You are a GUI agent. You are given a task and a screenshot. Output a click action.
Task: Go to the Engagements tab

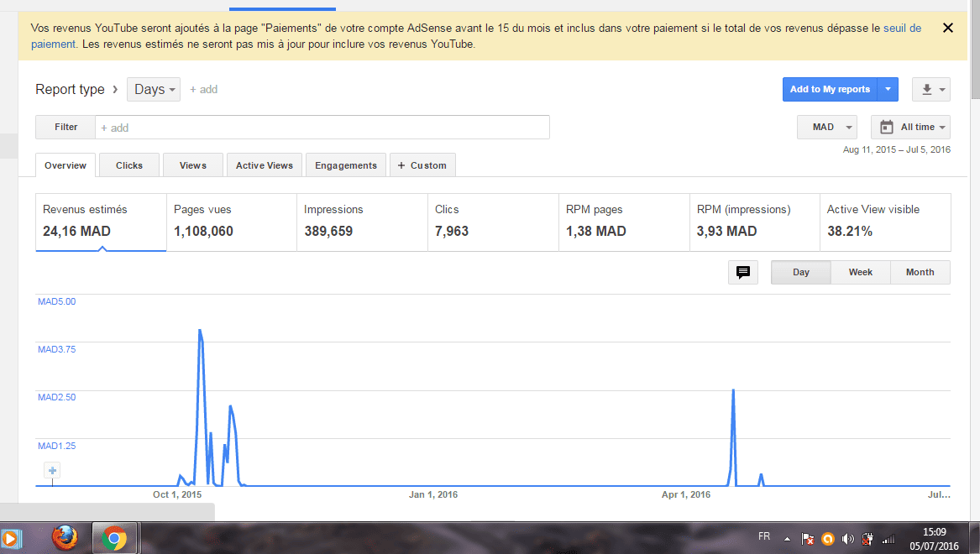[346, 165]
